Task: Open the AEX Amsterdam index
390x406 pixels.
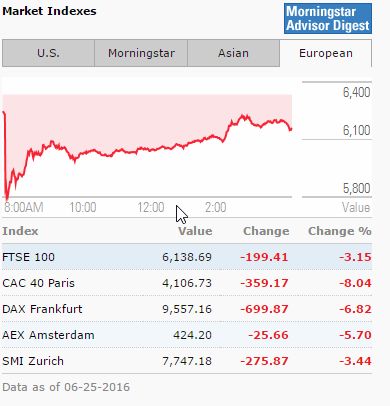Action: 48,335
